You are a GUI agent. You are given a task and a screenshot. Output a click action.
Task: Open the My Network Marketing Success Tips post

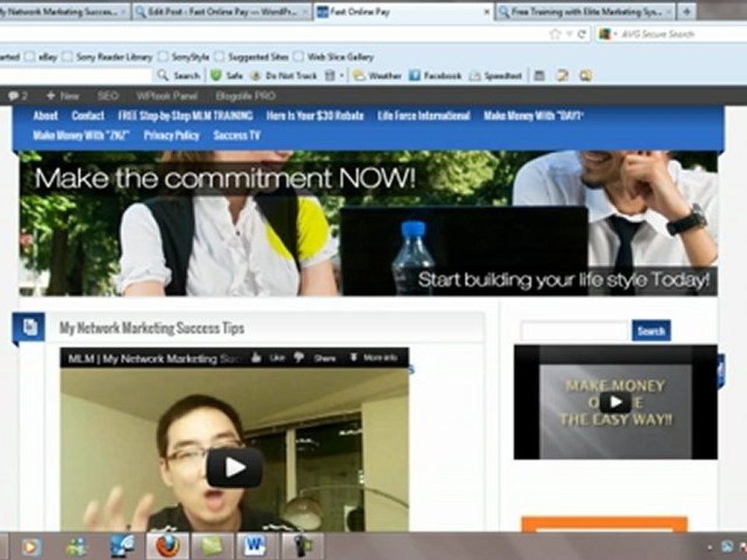(152, 328)
